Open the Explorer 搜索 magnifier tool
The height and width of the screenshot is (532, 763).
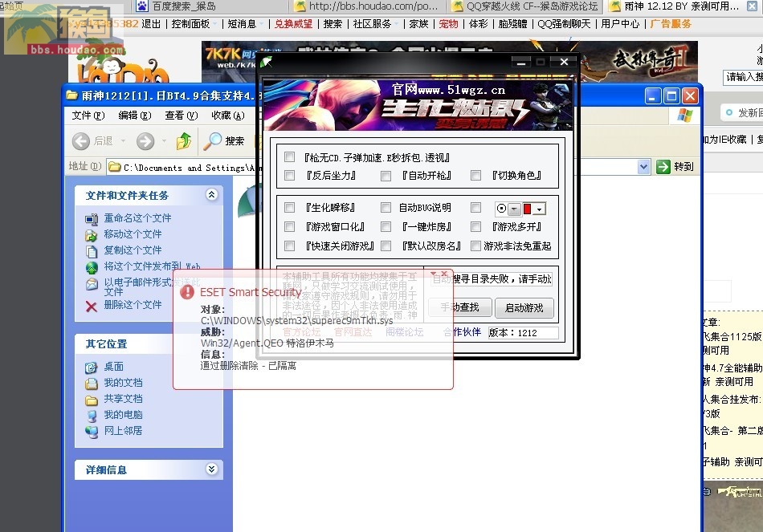pos(213,140)
